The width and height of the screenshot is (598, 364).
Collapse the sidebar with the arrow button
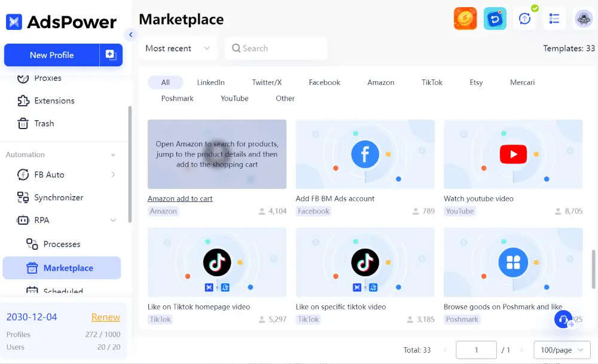(x=131, y=35)
